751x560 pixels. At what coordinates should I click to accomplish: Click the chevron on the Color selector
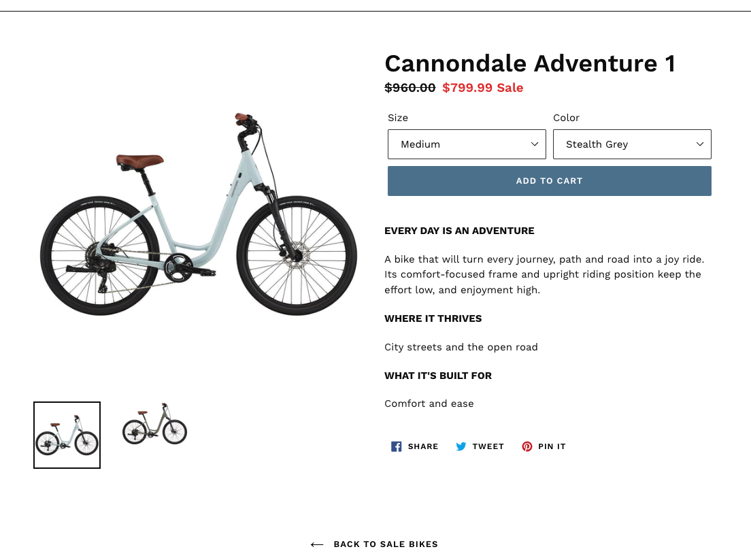[699, 144]
